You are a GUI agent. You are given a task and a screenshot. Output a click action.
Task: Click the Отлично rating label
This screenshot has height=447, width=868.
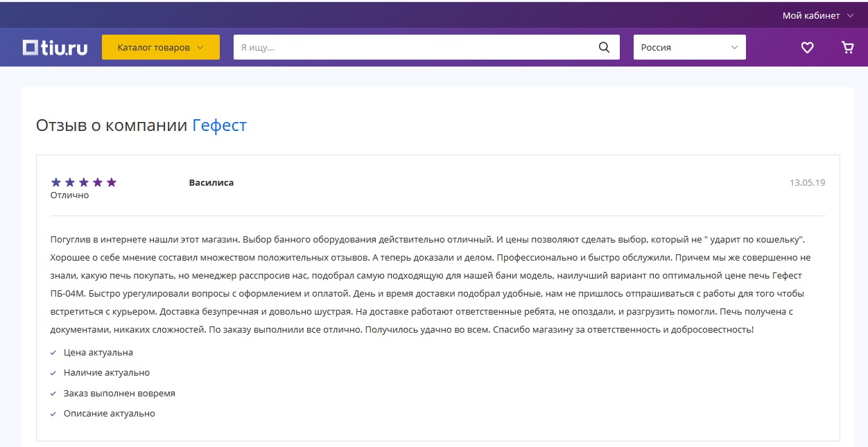pyautogui.click(x=69, y=195)
